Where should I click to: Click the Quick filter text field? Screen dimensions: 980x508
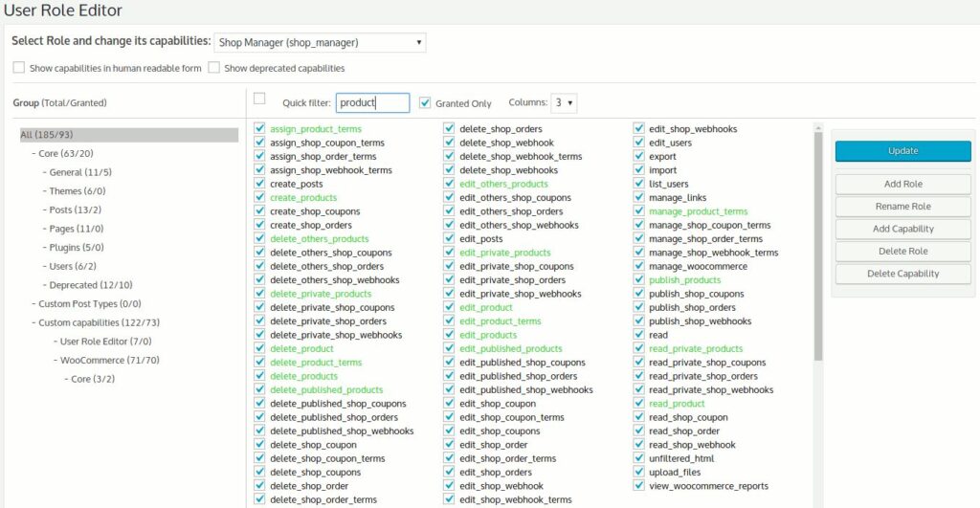click(x=372, y=102)
